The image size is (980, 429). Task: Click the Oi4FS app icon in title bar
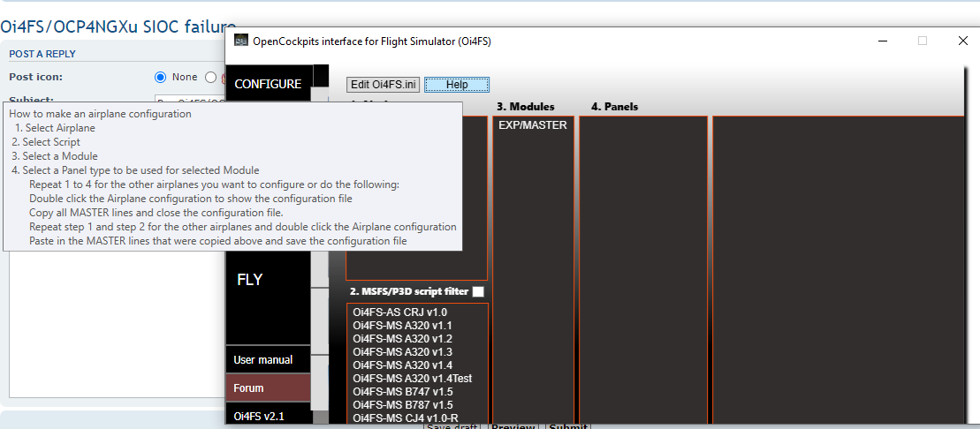240,41
